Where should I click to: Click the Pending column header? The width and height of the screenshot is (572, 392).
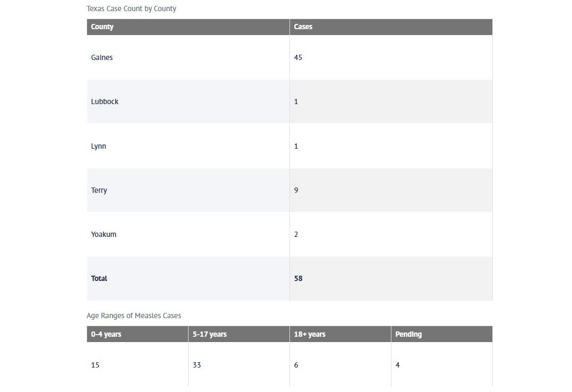pos(408,334)
